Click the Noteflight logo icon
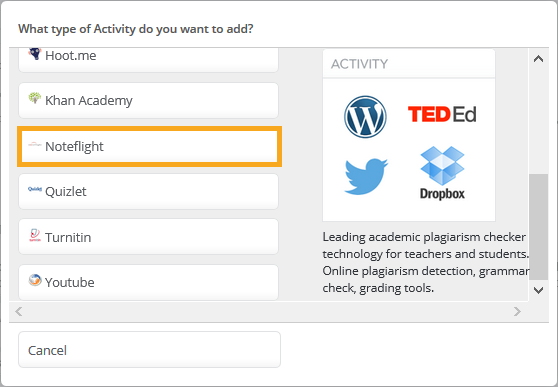Image resolution: width=558 pixels, height=387 pixels. click(x=35, y=144)
